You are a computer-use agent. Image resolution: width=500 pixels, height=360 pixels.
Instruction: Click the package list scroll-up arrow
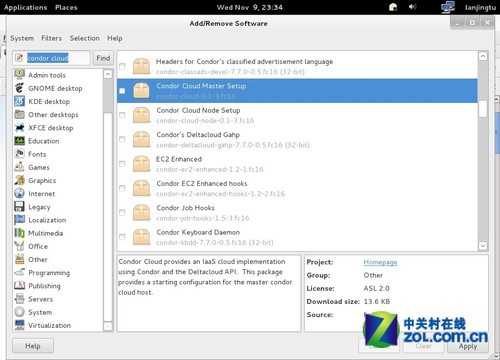click(x=482, y=56)
